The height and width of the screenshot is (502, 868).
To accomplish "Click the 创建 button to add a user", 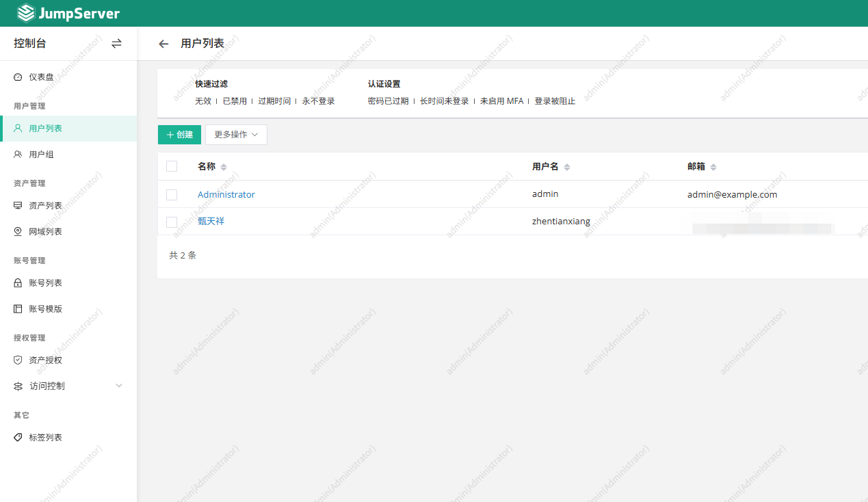I will 179,135.
